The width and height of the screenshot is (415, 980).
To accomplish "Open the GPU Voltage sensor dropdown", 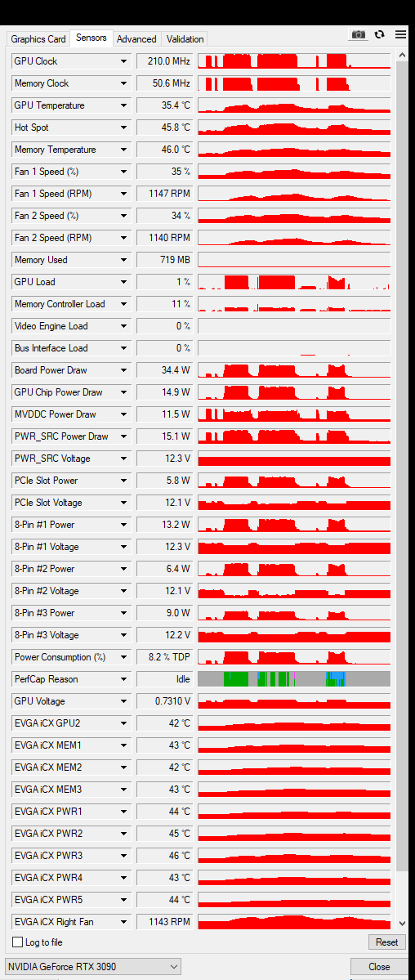I will click(123, 701).
